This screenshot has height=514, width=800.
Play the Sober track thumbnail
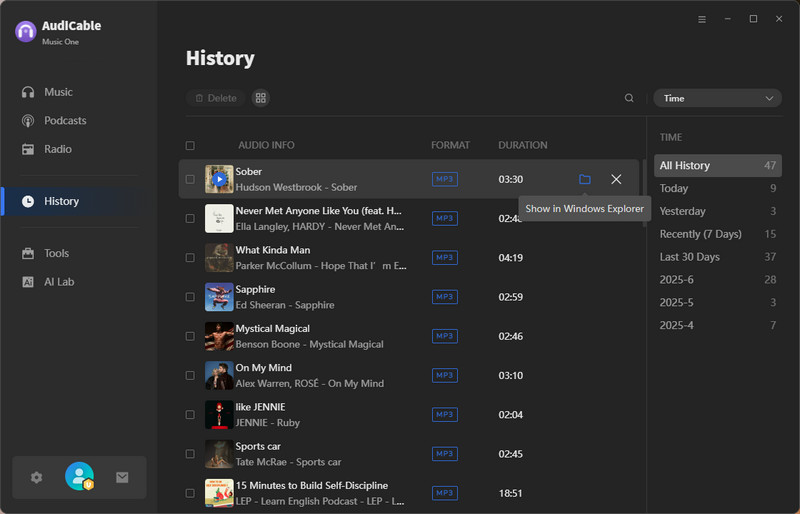pyautogui.click(x=219, y=179)
